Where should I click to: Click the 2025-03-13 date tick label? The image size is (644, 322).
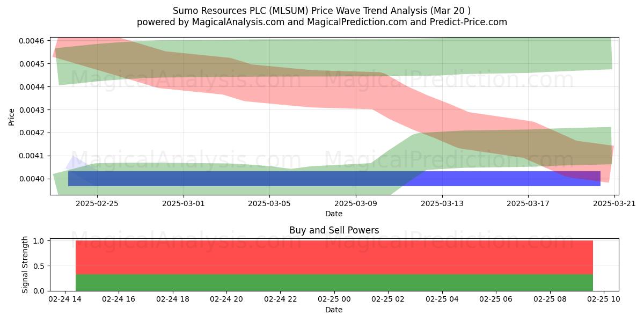442,203
